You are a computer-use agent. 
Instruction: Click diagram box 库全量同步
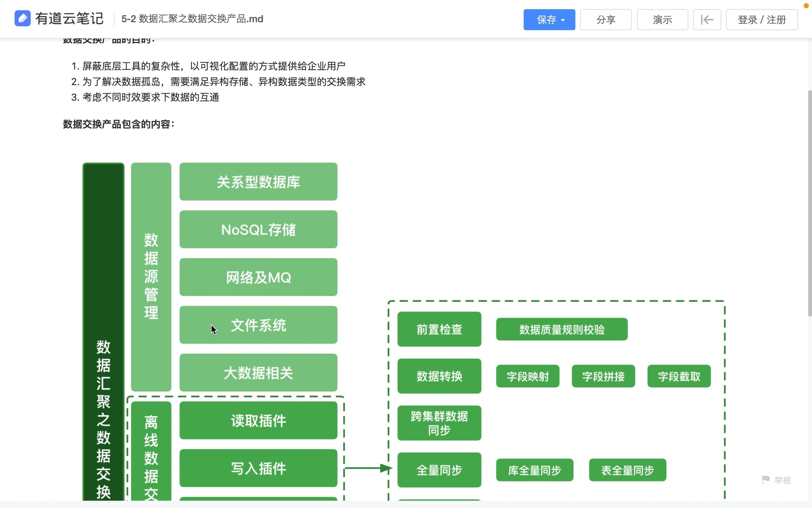point(535,470)
